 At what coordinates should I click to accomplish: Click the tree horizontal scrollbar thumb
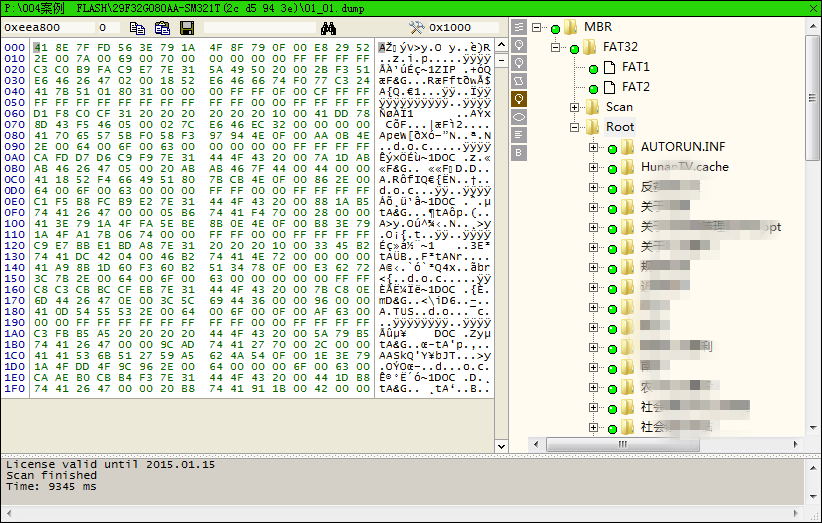tap(623, 444)
